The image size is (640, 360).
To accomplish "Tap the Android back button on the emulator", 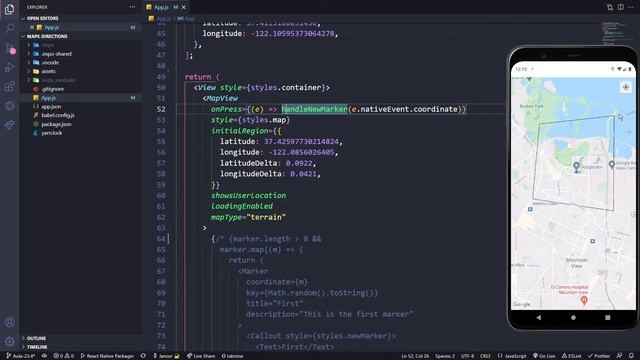I will (x=539, y=317).
